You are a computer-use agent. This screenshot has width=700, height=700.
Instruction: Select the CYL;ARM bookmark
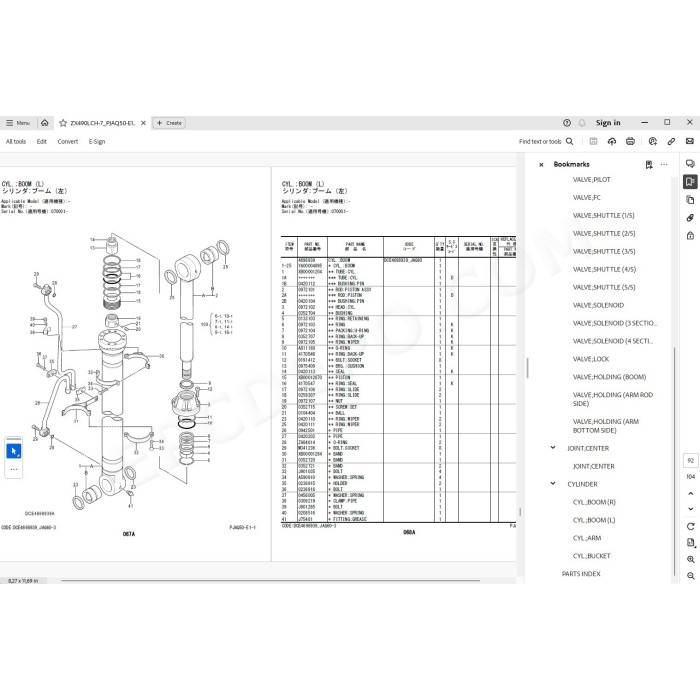[587, 538]
